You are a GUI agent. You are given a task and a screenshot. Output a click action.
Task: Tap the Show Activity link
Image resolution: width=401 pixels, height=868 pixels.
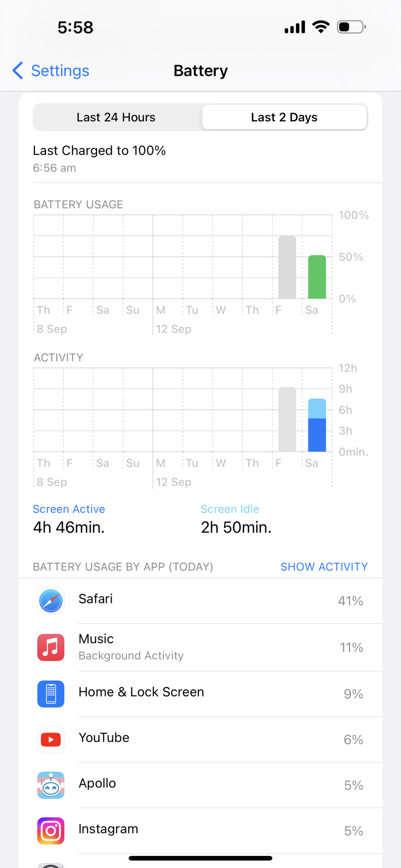tap(324, 567)
